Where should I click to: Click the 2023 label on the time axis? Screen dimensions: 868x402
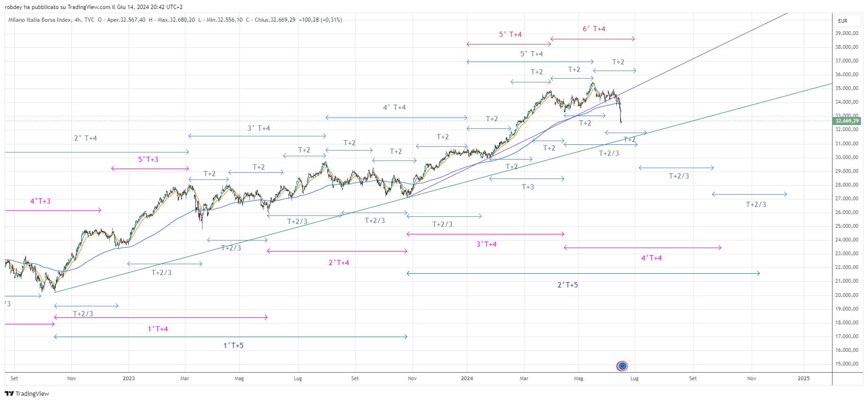pos(129,378)
